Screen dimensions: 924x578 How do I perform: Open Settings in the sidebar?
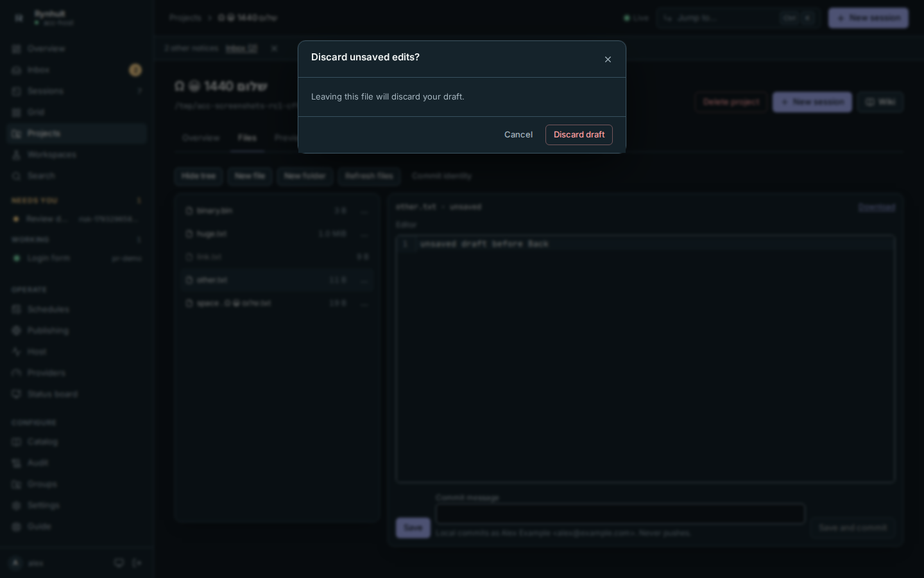(77, 505)
